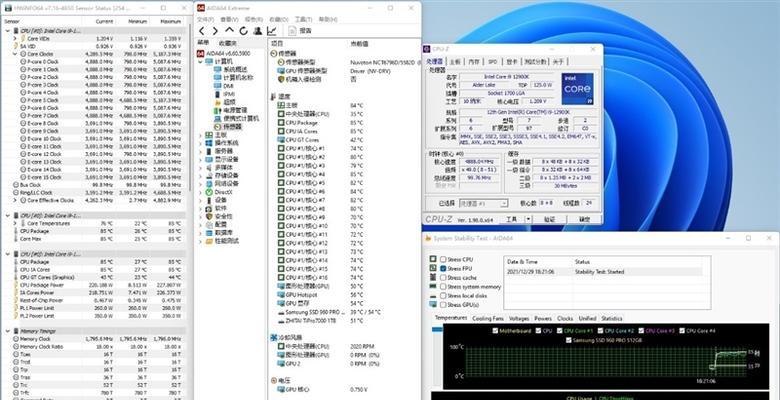Viewport: 780px width, 400px height.
Task: Open CPU-Z 工具 tools dropdown arrow
Action: (528, 219)
